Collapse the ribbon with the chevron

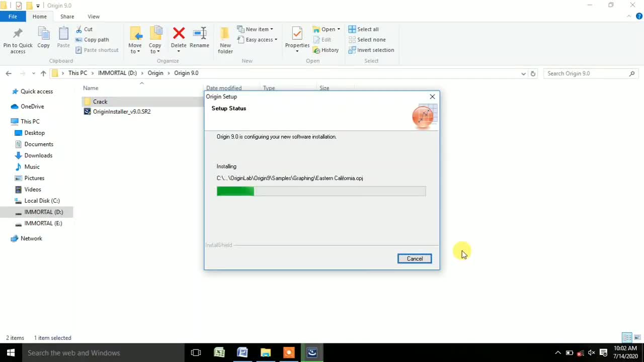click(x=629, y=17)
